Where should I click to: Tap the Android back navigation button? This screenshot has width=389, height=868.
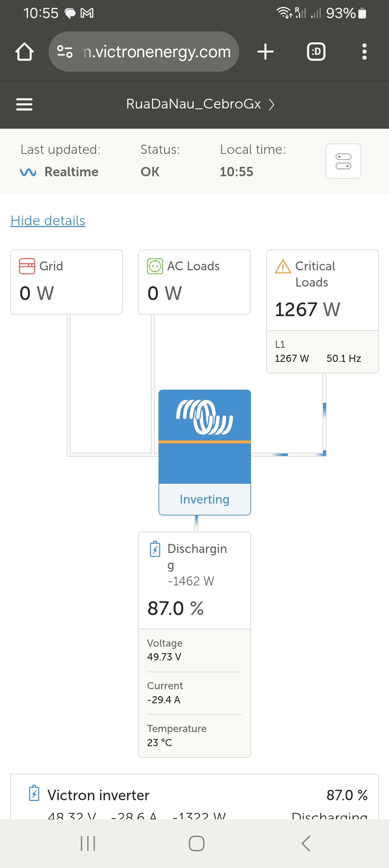coord(306,843)
